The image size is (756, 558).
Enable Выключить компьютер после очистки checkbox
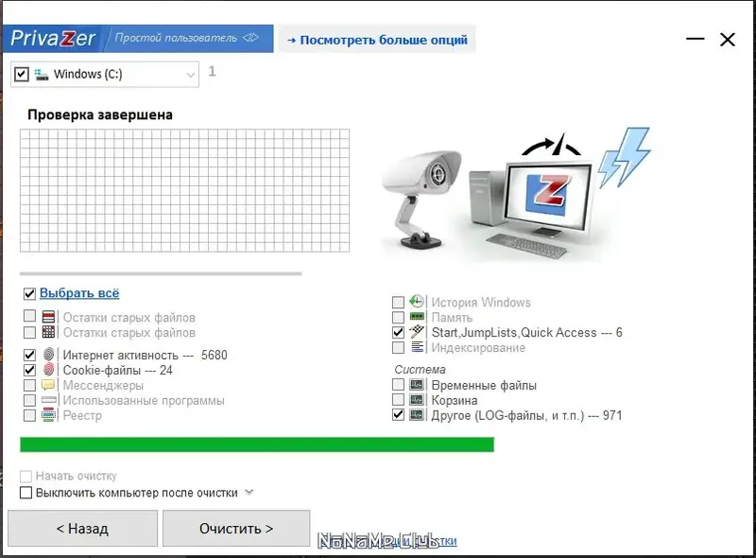click(26, 493)
